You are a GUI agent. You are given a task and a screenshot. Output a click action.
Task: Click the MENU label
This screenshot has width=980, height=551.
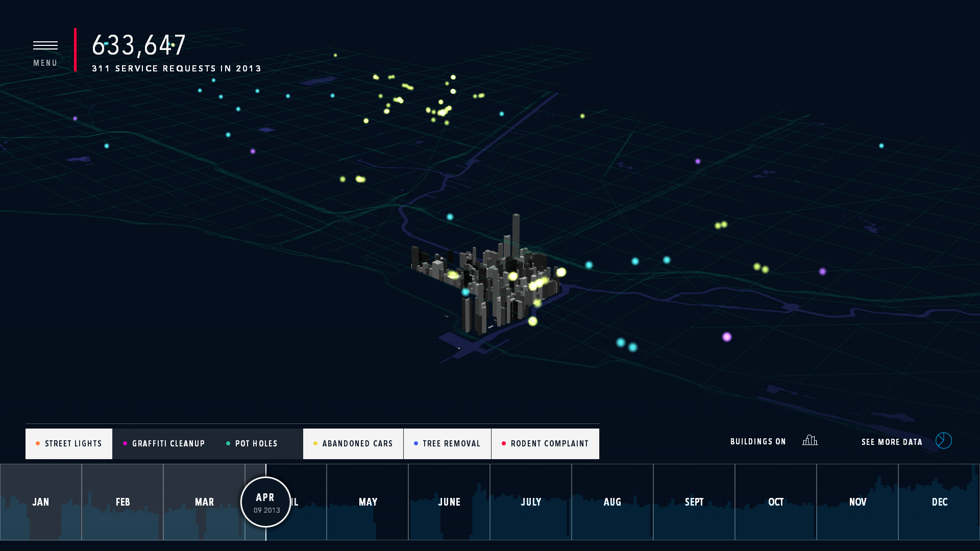45,63
